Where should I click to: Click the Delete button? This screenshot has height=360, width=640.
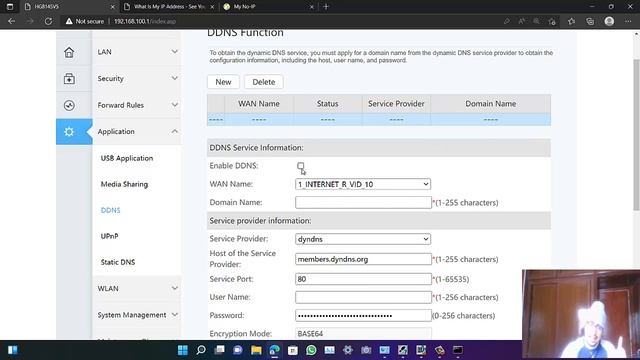pyautogui.click(x=264, y=82)
